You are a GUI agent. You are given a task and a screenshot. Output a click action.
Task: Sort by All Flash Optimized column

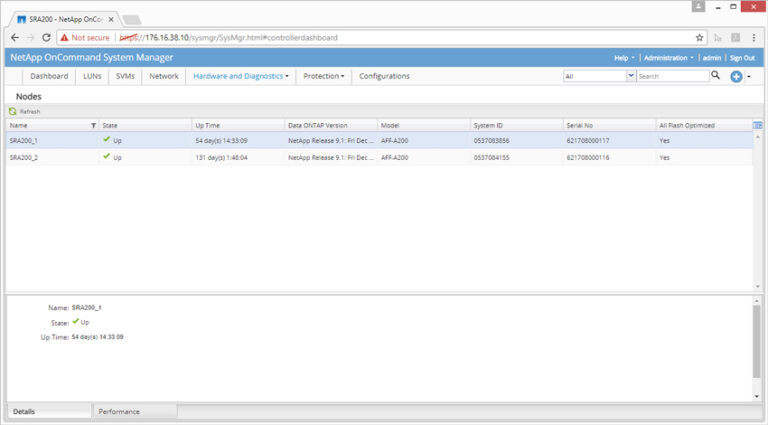point(703,126)
